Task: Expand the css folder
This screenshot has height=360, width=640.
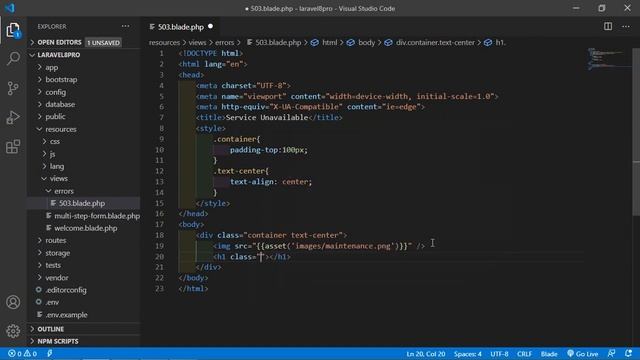Action: [55, 142]
